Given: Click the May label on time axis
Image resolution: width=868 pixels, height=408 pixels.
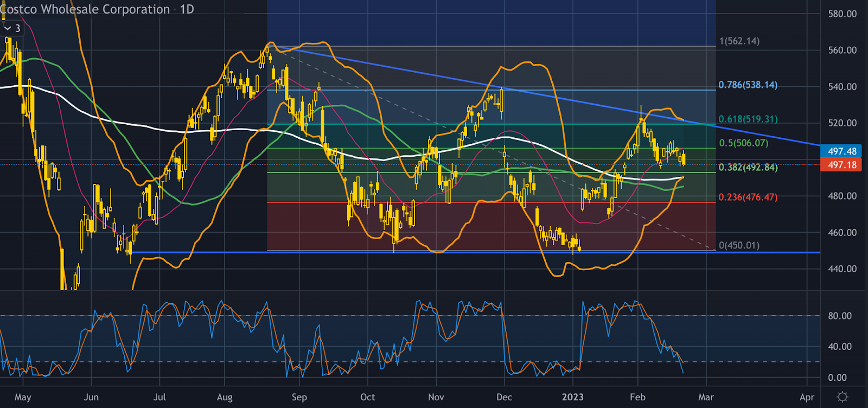Looking at the screenshot, I should [x=23, y=397].
